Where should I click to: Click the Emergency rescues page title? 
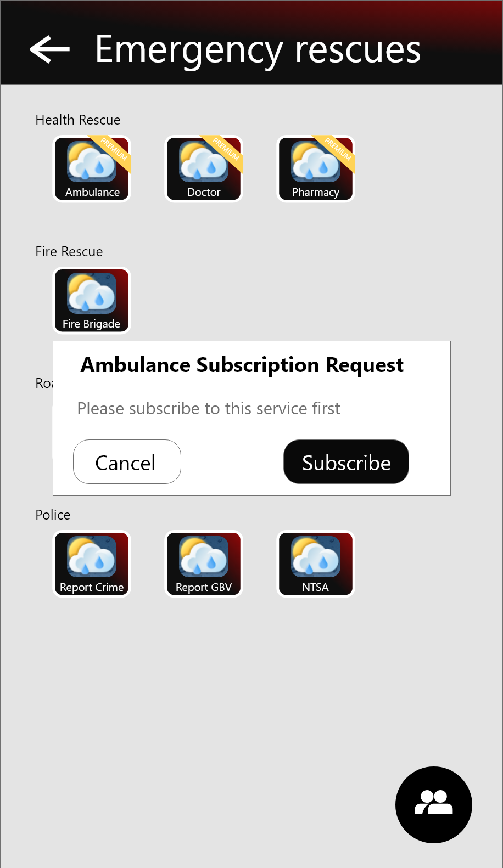258,50
